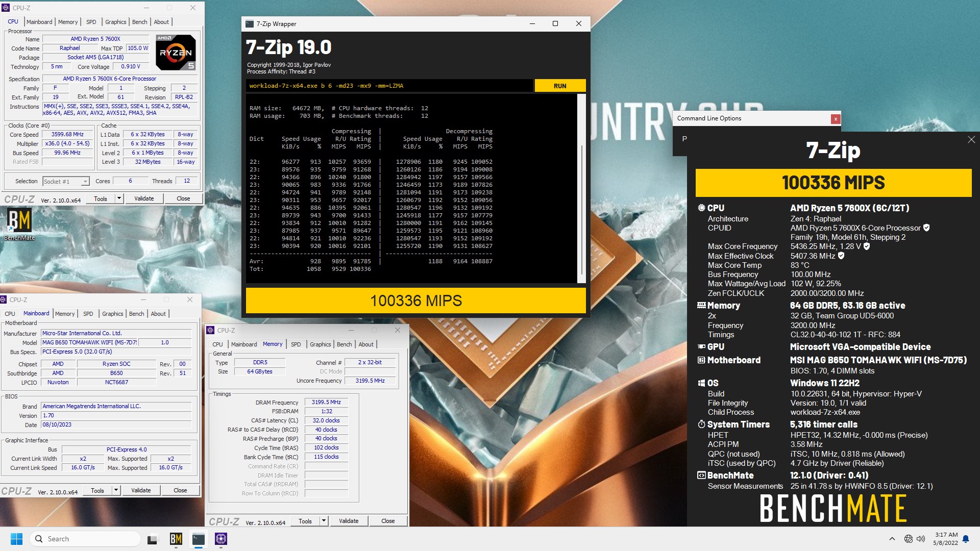Click the Code Name Raphael field

[x=69, y=48]
